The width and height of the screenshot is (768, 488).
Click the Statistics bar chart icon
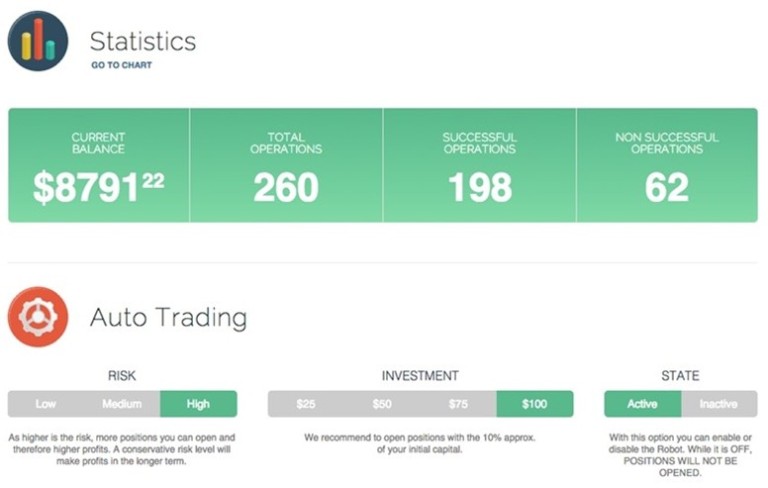38,41
